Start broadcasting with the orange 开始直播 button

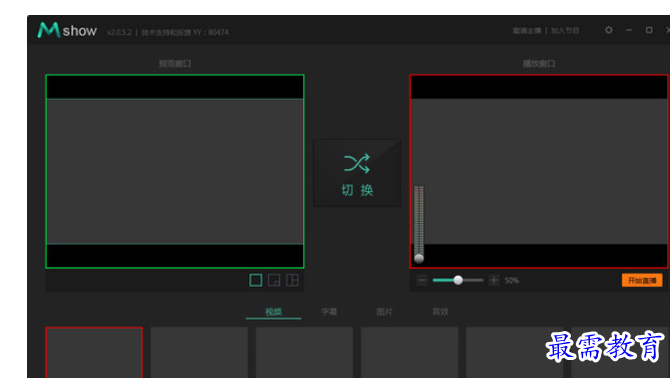point(642,280)
